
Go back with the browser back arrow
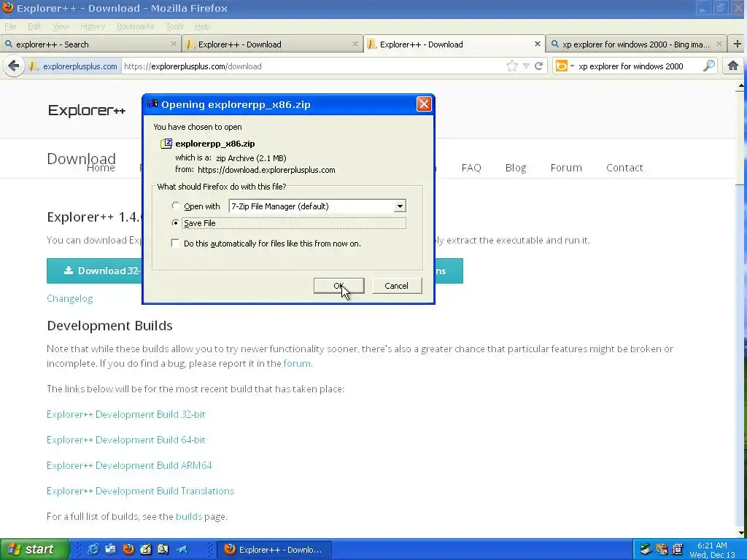point(14,66)
